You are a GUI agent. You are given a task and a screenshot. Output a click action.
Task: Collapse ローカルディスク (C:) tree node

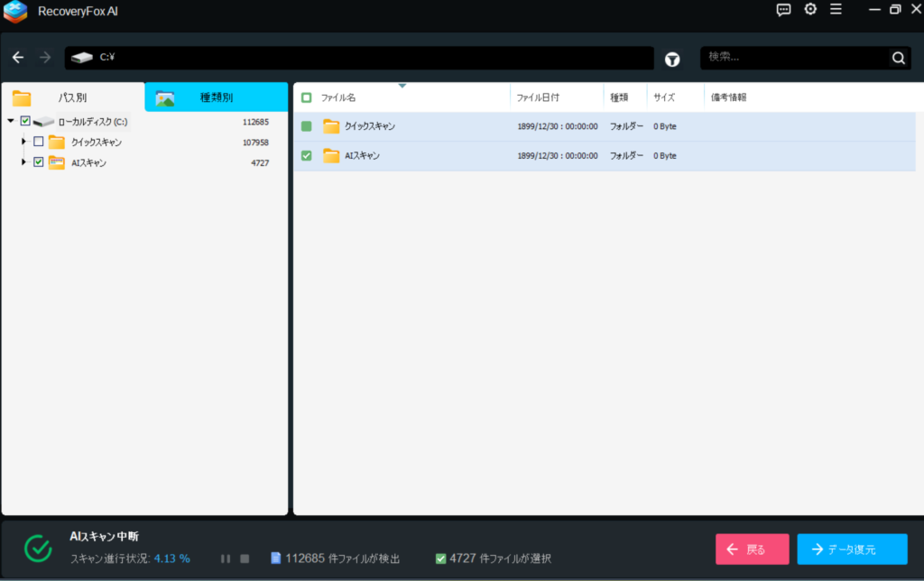point(10,121)
